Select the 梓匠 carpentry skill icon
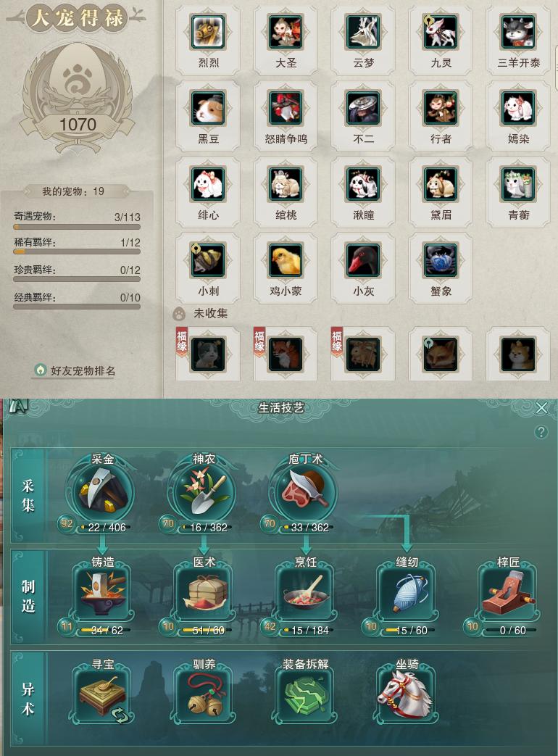This screenshot has width=558, height=756. click(509, 593)
